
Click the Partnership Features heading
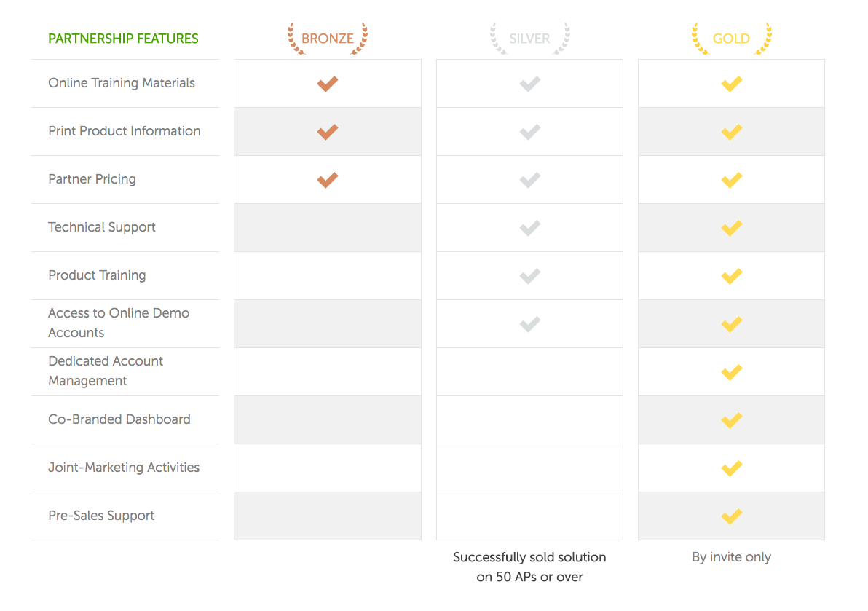(123, 39)
